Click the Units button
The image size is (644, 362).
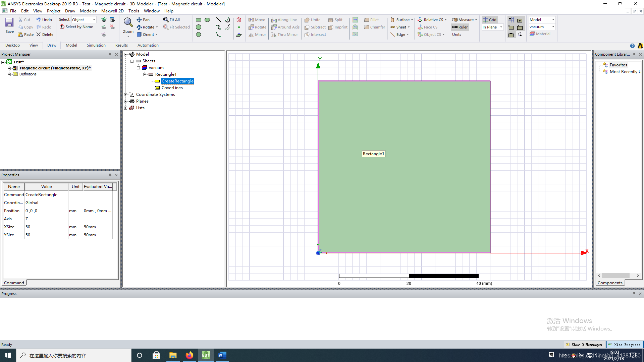pos(457,35)
